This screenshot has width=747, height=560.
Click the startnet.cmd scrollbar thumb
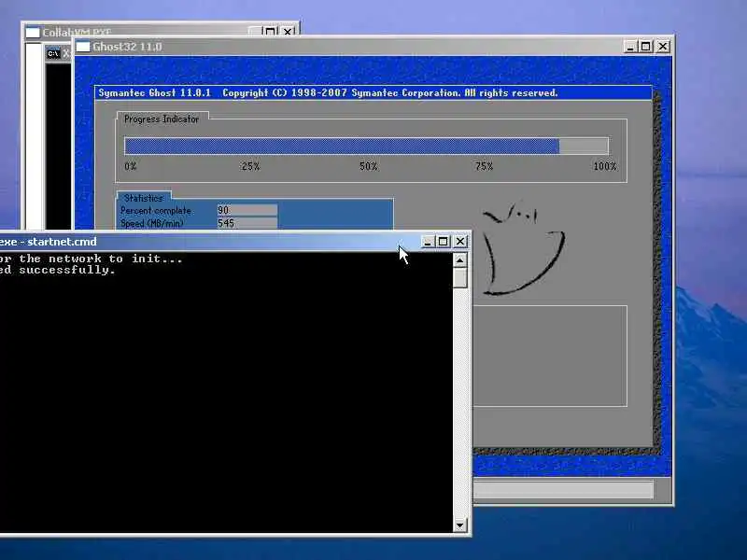(x=459, y=277)
